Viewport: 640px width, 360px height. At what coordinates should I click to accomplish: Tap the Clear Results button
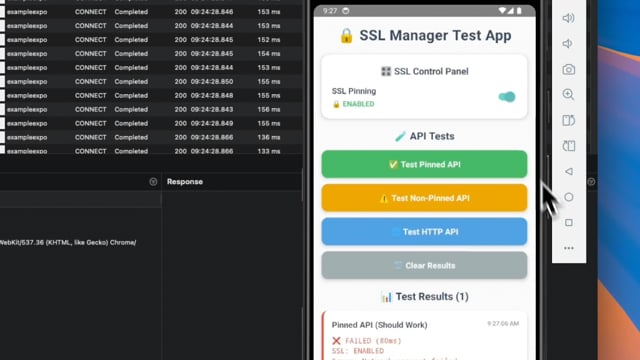click(x=424, y=265)
